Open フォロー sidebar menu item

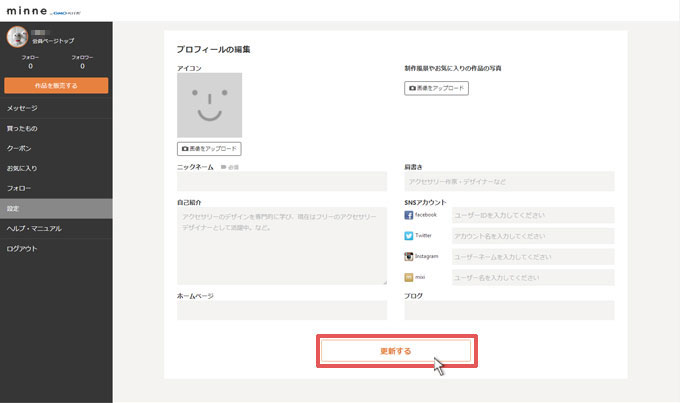[x=56, y=188]
